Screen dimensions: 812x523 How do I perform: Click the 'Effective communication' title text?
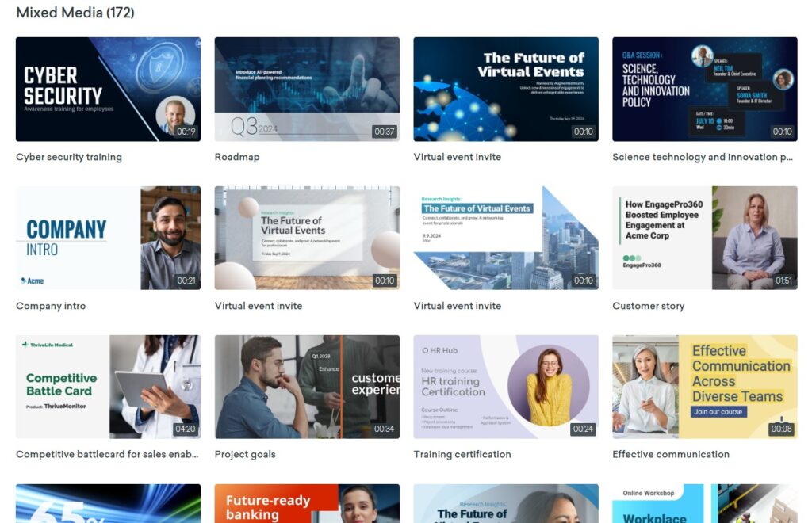(671, 454)
